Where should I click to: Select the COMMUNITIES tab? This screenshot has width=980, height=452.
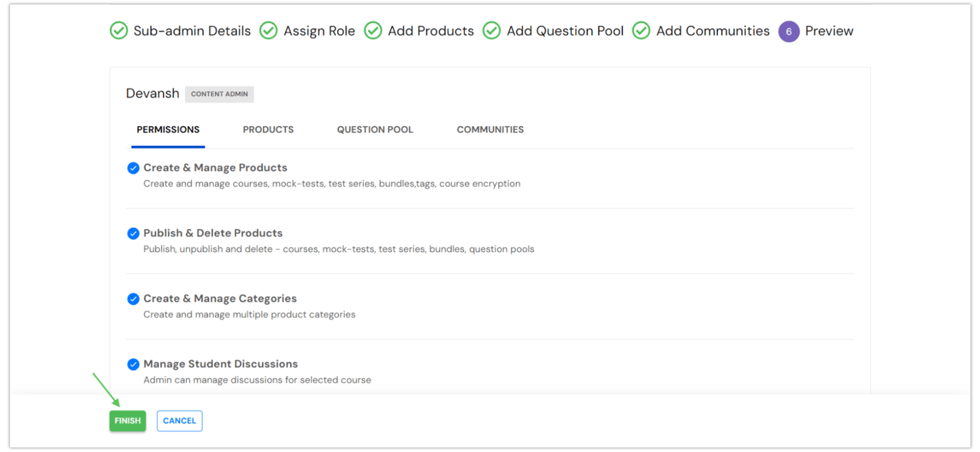coord(490,130)
